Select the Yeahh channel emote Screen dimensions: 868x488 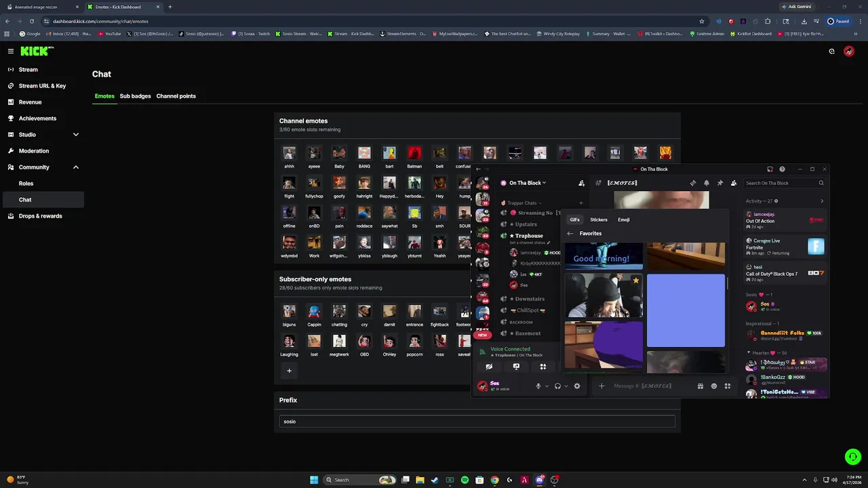[x=439, y=243]
